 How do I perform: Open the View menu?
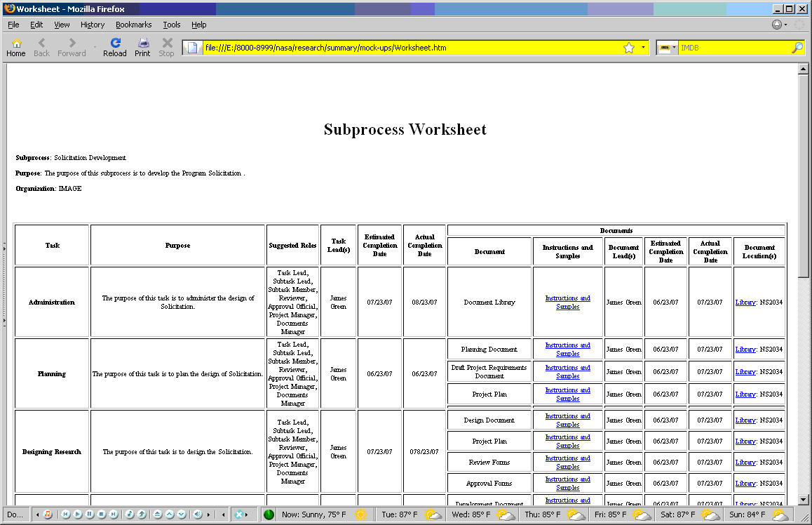(62, 25)
